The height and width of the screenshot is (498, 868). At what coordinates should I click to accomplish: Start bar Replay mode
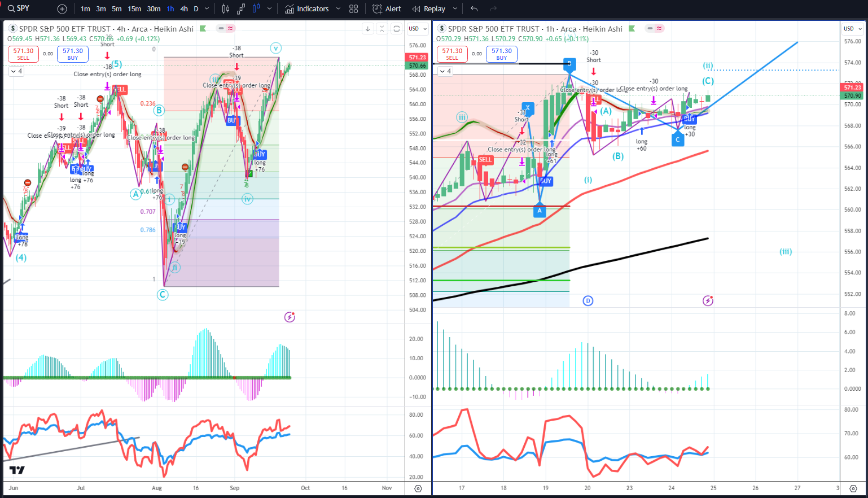pyautogui.click(x=429, y=9)
